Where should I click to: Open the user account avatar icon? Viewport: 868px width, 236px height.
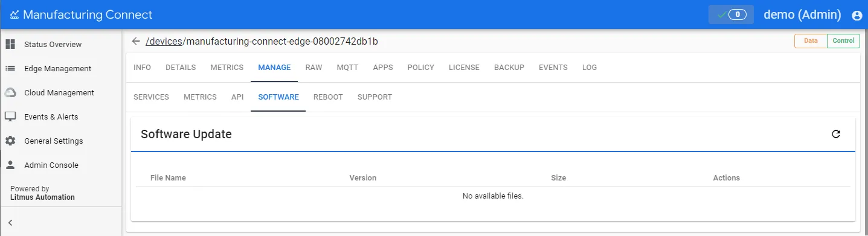857,16
